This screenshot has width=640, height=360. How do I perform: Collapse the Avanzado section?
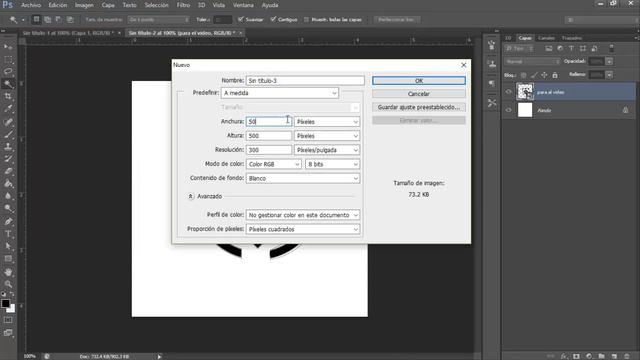point(191,196)
